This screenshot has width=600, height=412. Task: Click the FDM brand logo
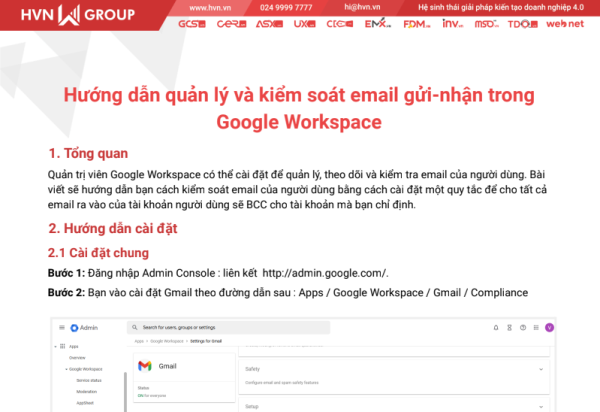(417, 24)
